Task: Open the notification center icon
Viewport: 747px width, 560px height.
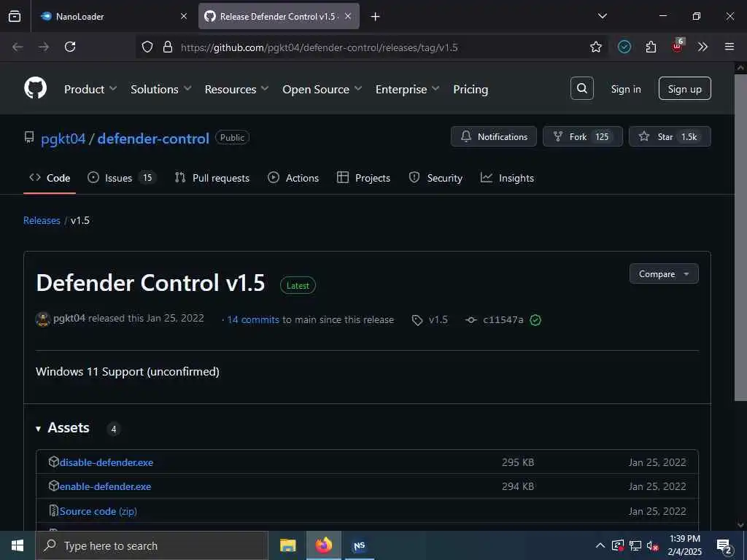Action: (x=724, y=546)
